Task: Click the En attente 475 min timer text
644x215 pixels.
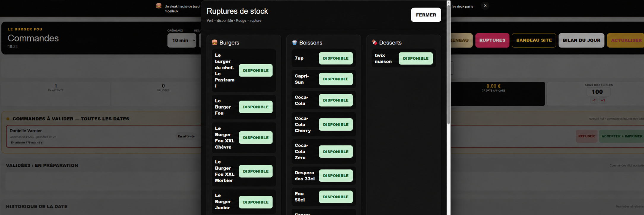Action: tap(27, 143)
